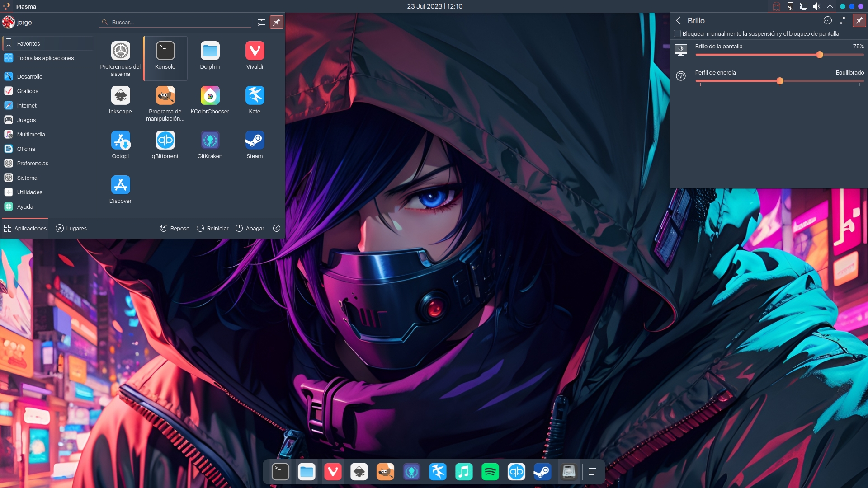
Task: Open the Internet category
Action: (48, 105)
